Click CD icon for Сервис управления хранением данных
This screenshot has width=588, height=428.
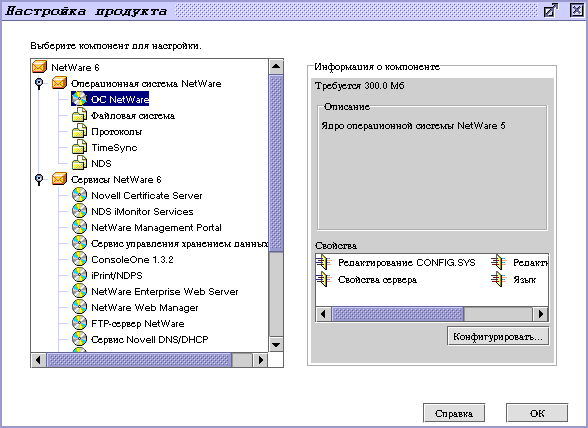(79, 243)
